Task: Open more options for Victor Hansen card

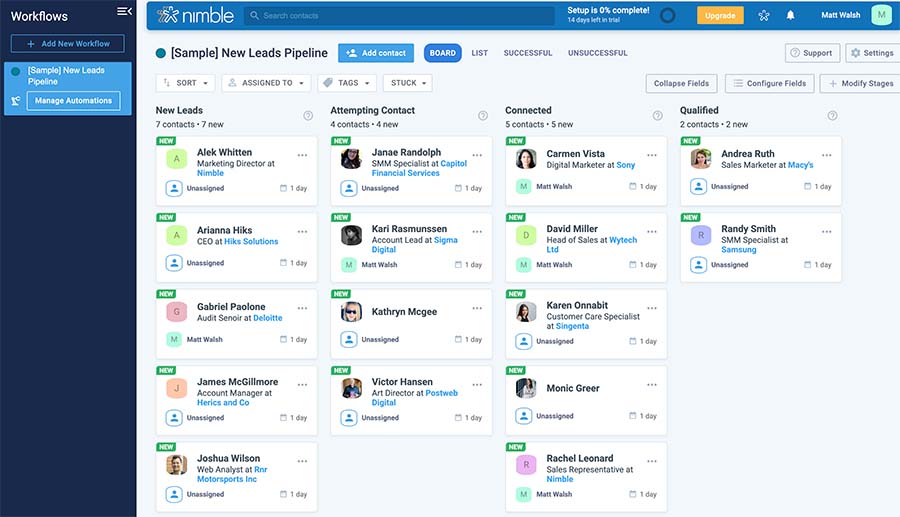Action: tap(477, 384)
